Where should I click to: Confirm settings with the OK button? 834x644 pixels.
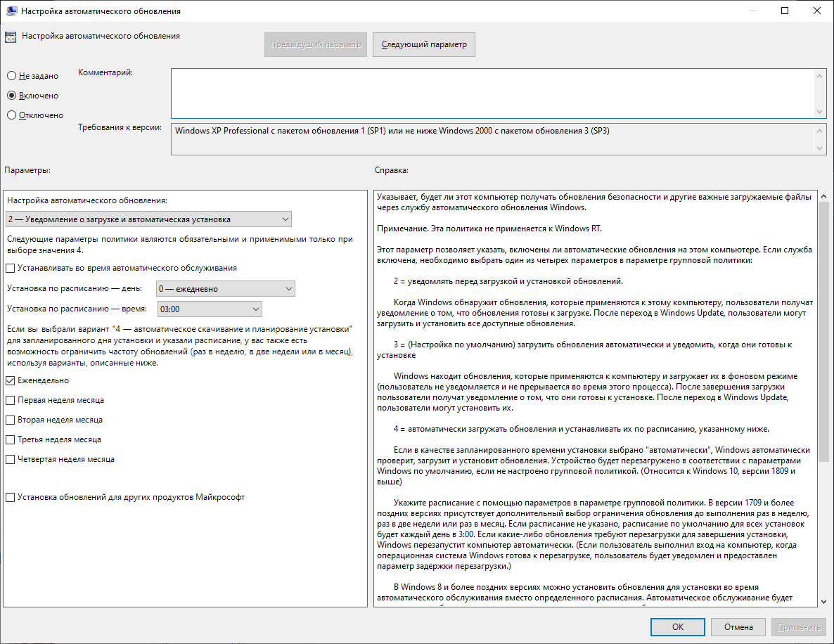pyautogui.click(x=678, y=627)
